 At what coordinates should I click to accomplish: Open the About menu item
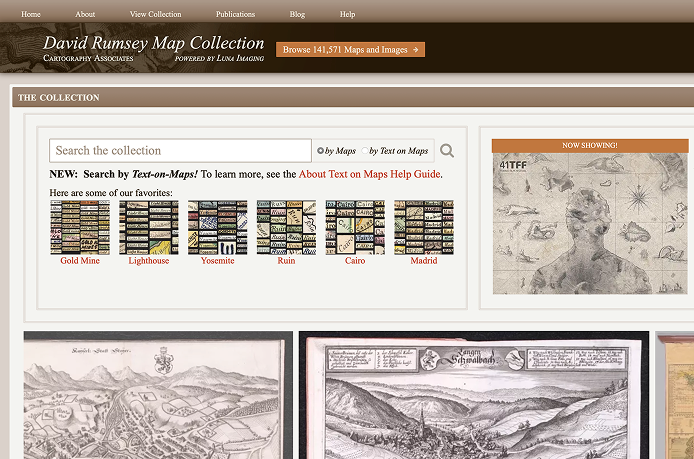coord(85,14)
